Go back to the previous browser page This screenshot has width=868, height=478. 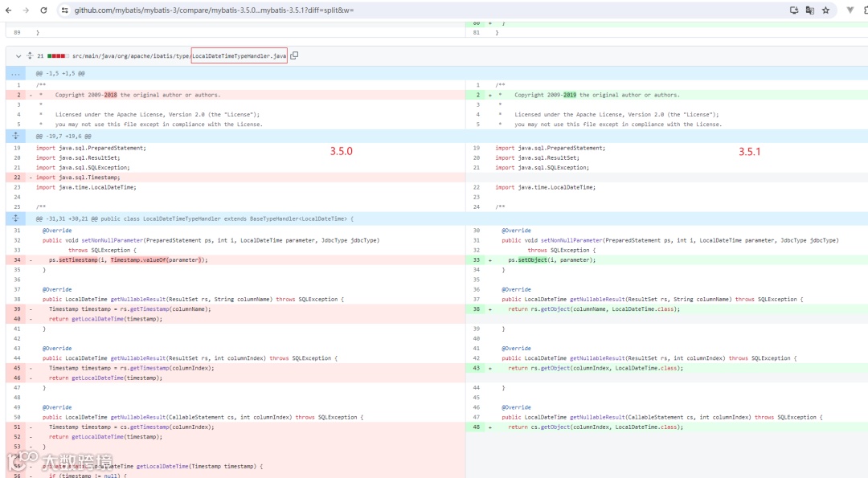tap(8, 10)
